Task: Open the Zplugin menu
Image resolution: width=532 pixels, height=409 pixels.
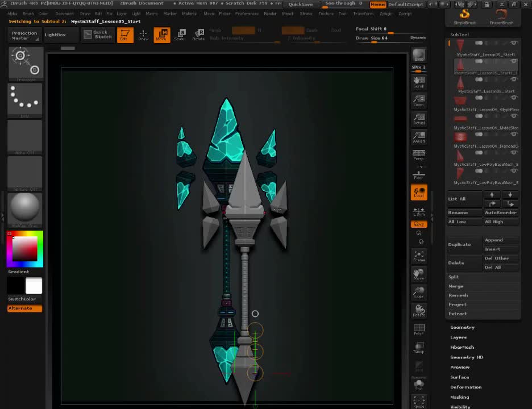Action: coord(386,14)
